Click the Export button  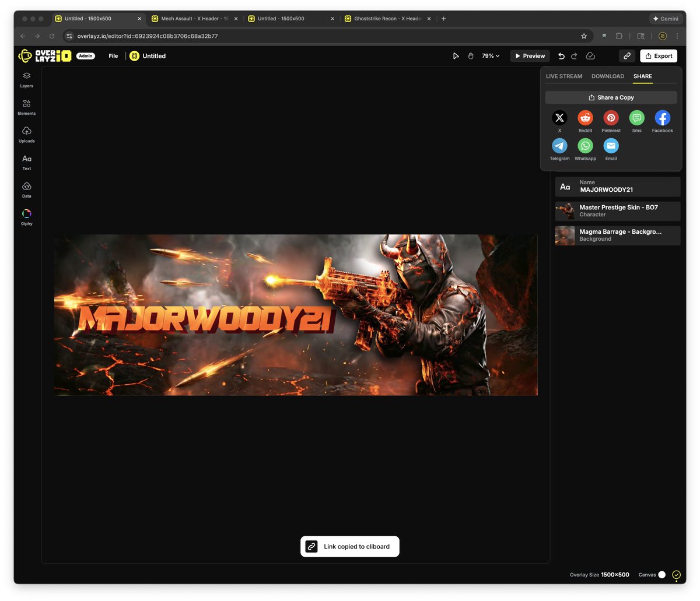(x=659, y=56)
